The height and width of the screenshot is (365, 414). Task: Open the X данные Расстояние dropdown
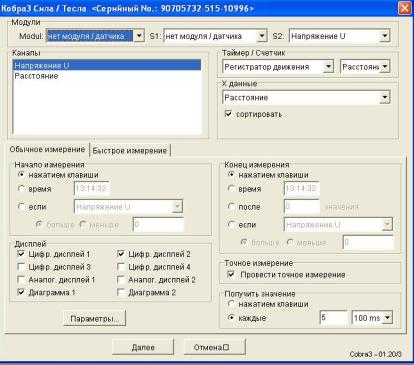tap(385, 97)
